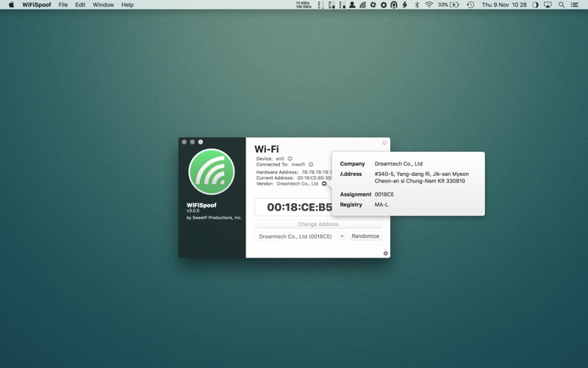Open the WiFiSpoof signal icon in menu bar
The width and height of the screenshot is (588, 368).
(x=362, y=5)
